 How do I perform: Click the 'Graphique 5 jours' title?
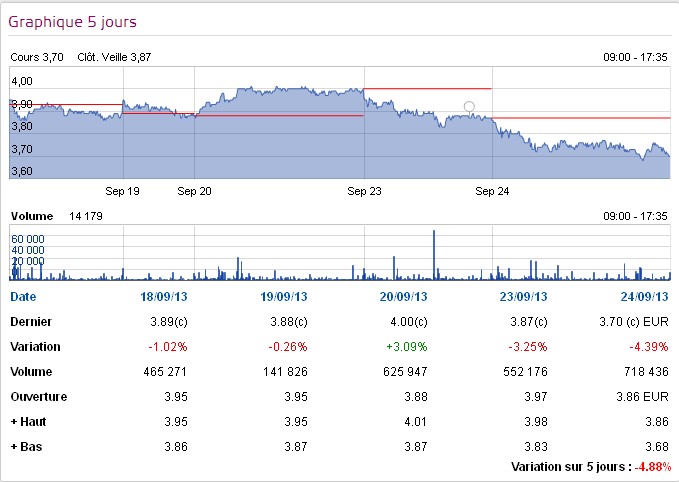(73, 21)
